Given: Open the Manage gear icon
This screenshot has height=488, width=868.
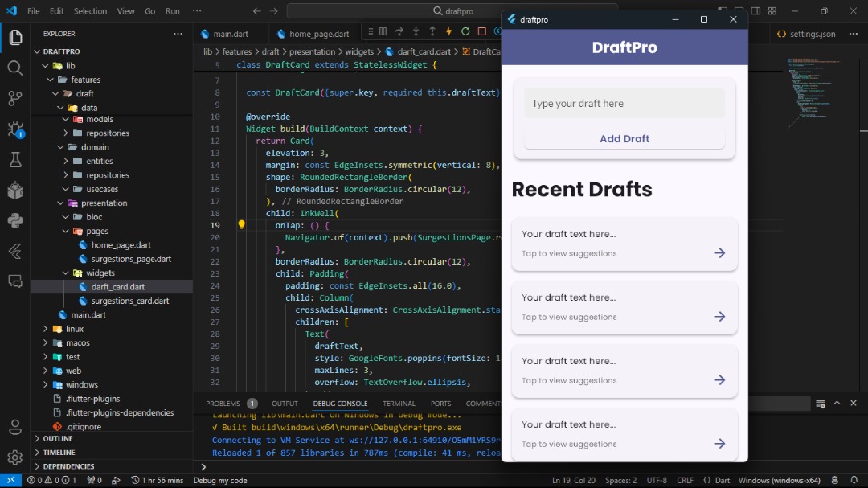Looking at the screenshot, I should point(15,457).
